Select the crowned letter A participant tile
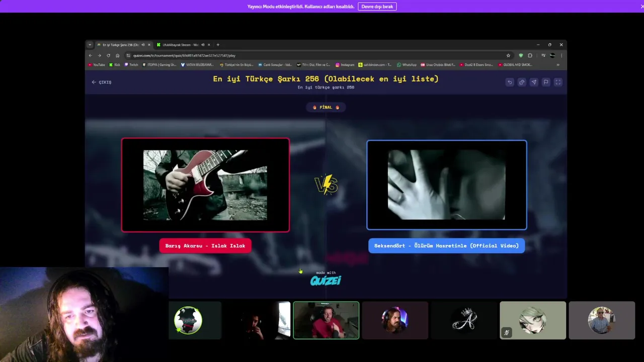This screenshot has height=362, width=644. pyautogui.click(x=464, y=320)
